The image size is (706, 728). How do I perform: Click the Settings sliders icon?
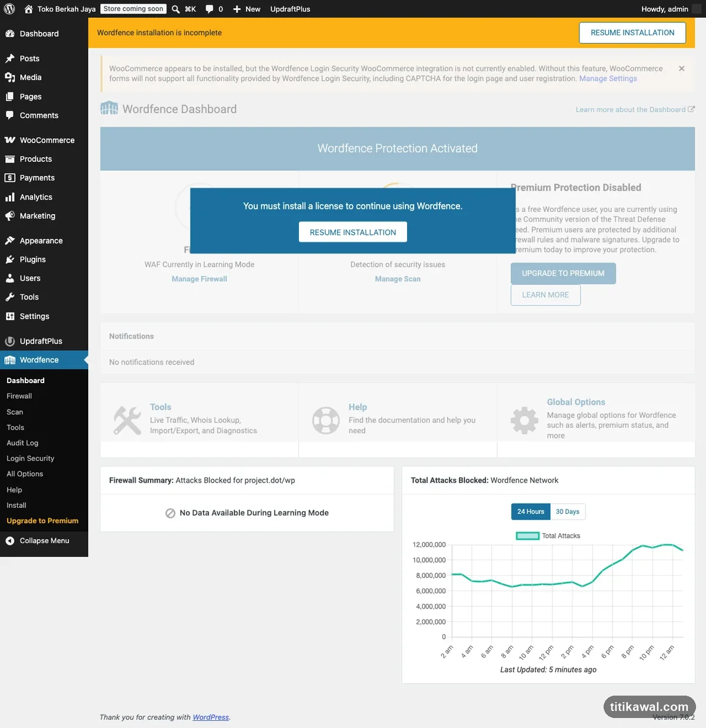coord(10,316)
